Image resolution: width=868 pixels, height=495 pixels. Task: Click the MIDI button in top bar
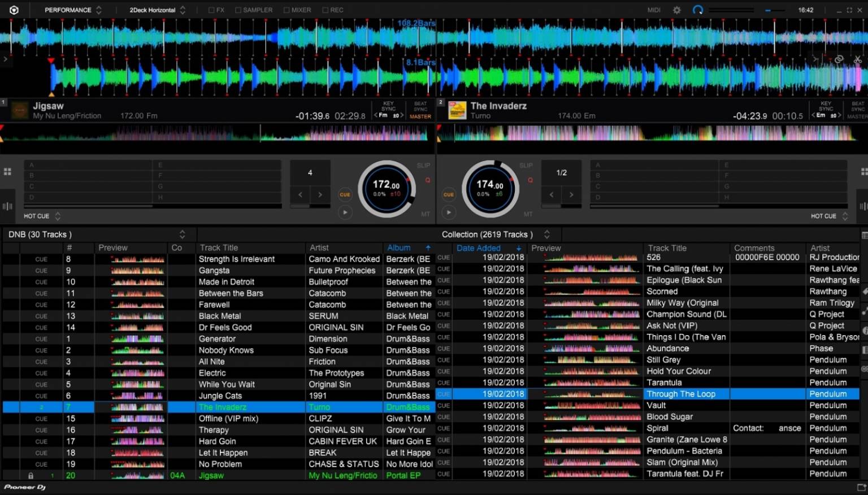click(654, 10)
